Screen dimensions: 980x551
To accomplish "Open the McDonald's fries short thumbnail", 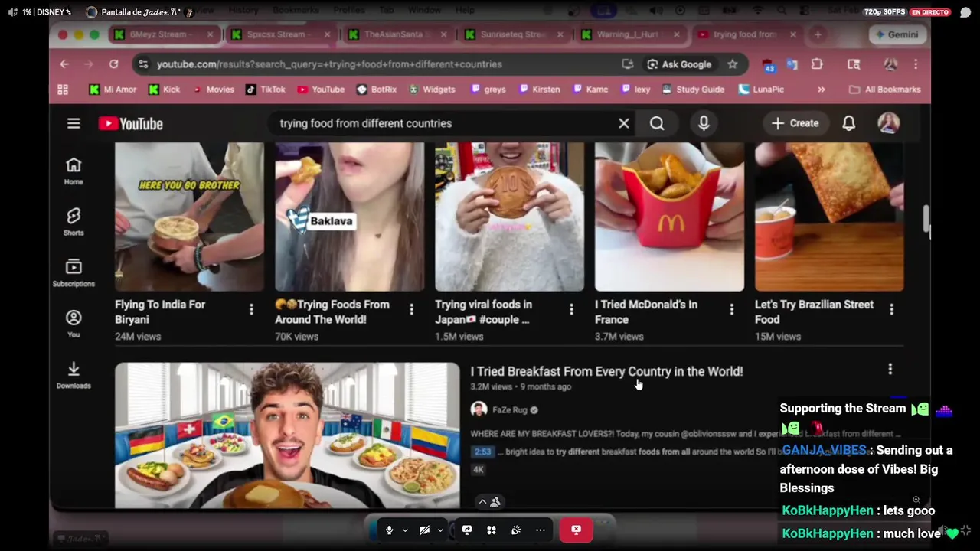I will 669,217.
